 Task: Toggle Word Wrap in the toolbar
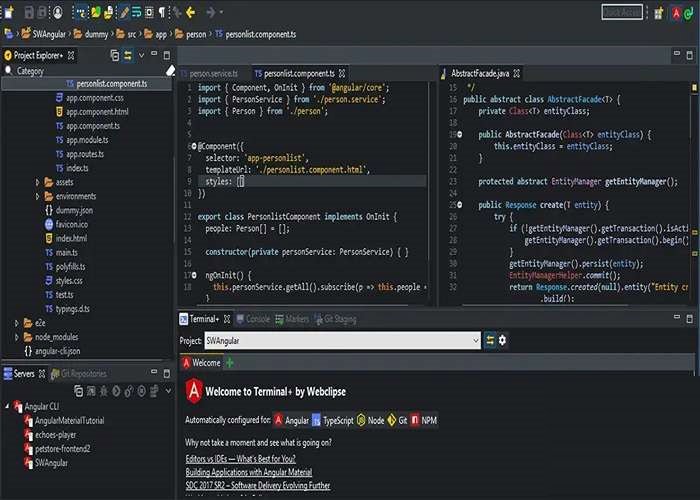(137, 12)
